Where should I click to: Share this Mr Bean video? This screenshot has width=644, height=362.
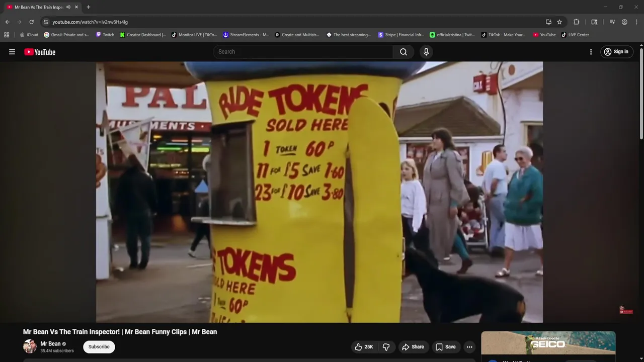(413, 347)
